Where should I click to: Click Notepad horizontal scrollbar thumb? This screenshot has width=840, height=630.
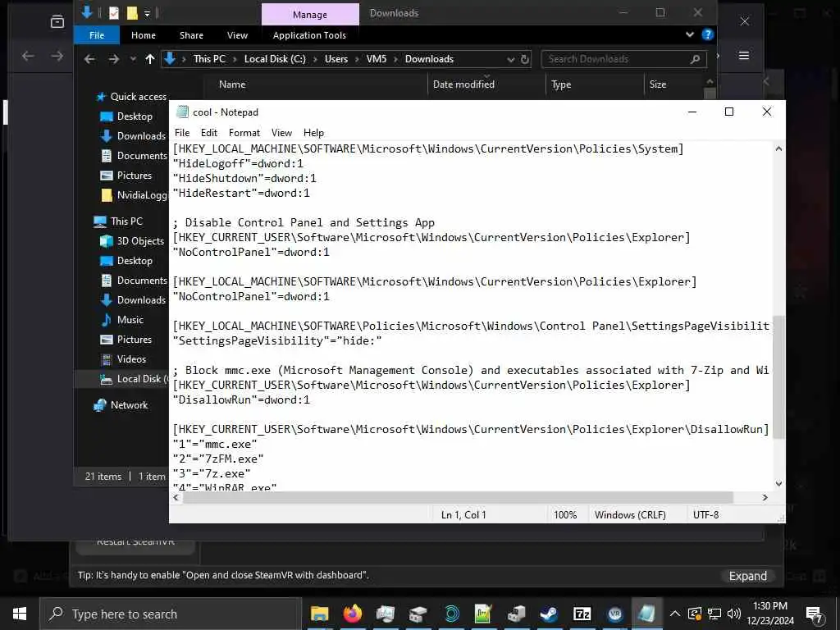click(x=458, y=498)
